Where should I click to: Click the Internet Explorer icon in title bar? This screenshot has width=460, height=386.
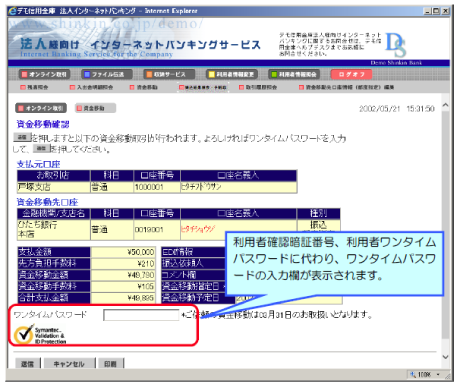pyautogui.click(x=13, y=11)
